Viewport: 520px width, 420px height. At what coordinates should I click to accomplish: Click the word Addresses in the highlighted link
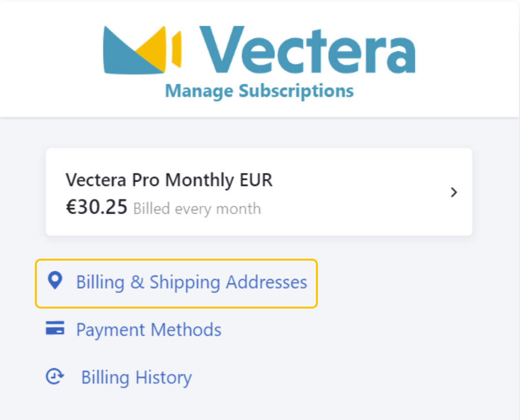point(267,282)
